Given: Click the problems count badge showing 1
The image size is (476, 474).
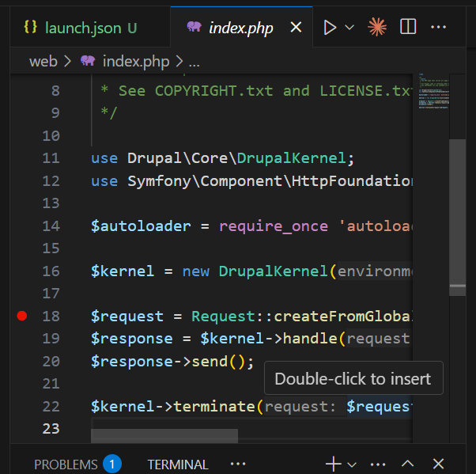Looking at the screenshot, I should coord(112,464).
